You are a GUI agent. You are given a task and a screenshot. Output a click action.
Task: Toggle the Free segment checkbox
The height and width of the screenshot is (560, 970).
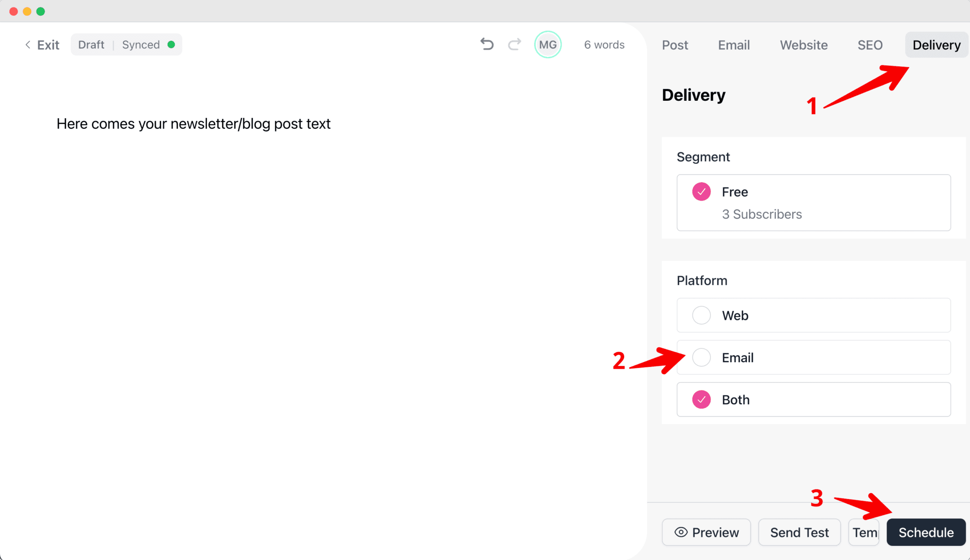pyautogui.click(x=701, y=192)
